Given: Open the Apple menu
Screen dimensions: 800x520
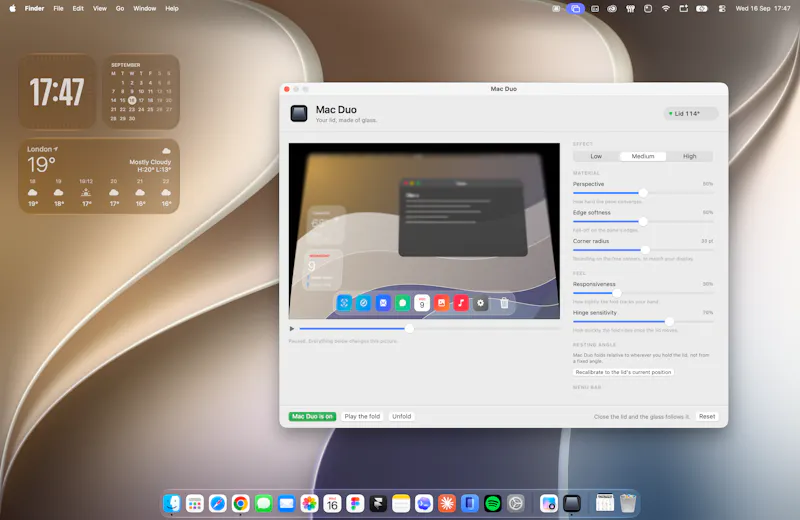Looking at the screenshot, I should click(12, 8).
